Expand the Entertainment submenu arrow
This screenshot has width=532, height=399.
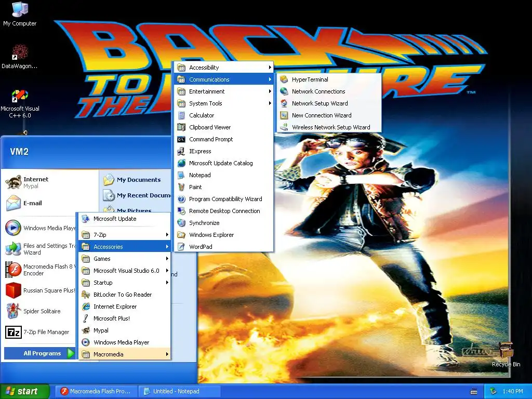270,91
